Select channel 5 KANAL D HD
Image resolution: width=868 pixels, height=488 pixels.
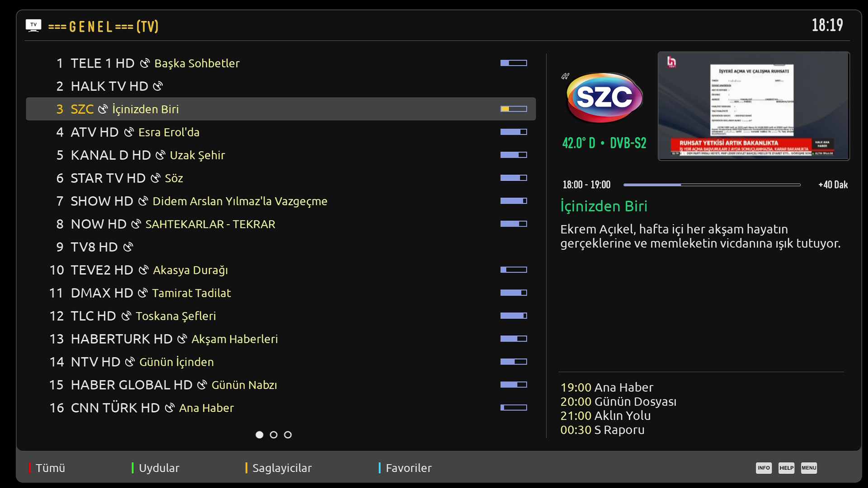[x=281, y=155]
